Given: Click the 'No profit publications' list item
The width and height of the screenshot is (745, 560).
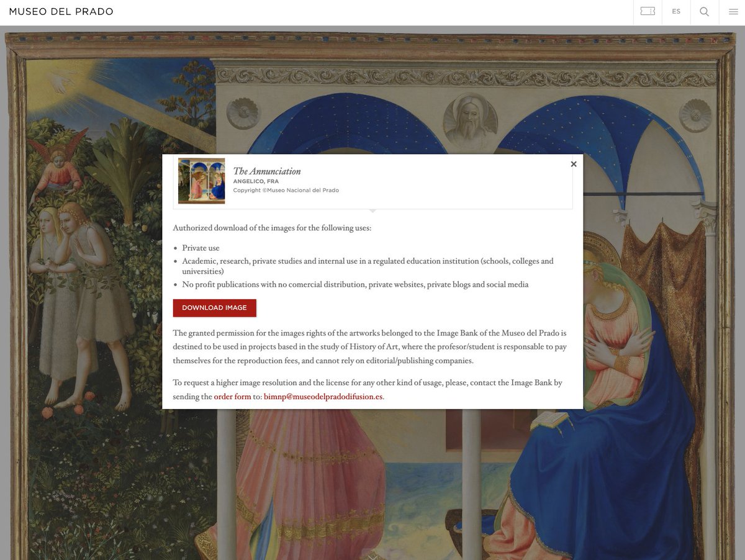Looking at the screenshot, I should point(355,284).
